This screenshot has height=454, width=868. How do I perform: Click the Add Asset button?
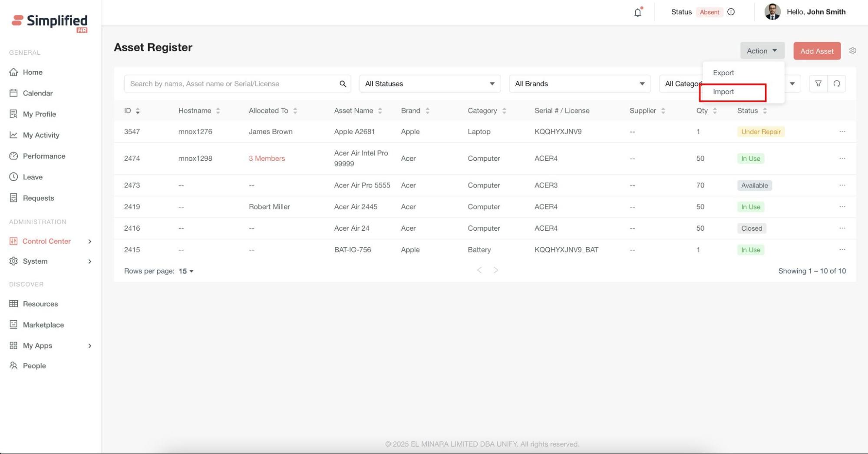tap(816, 51)
